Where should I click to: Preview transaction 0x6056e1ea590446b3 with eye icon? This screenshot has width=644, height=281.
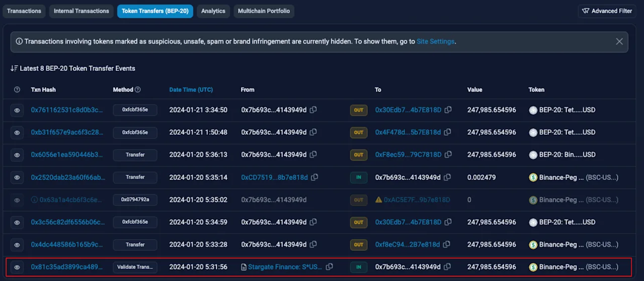pyautogui.click(x=17, y=155)
